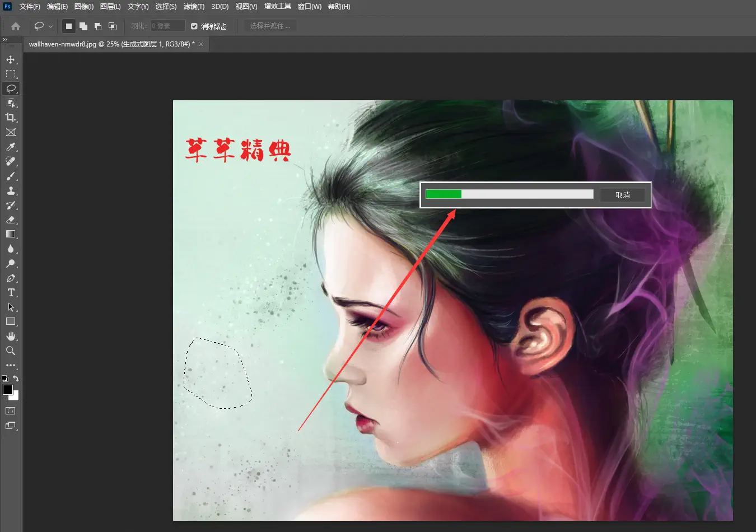Open the 3D(D) menu
Screen dimensions: 756x532
pos(220,7)
